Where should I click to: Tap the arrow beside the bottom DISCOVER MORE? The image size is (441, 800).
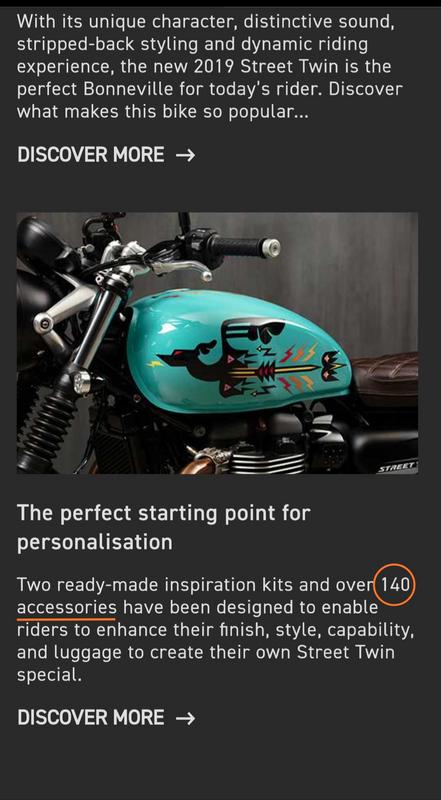185,718
